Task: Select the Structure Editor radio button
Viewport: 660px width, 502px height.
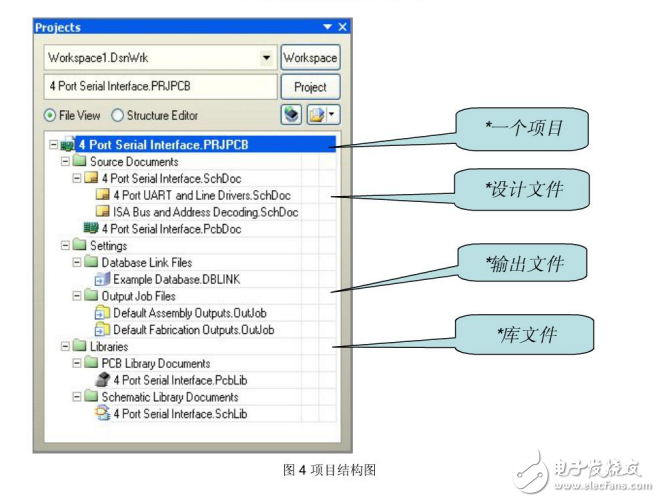Action: pyautogui.click(x=118, y=116)
